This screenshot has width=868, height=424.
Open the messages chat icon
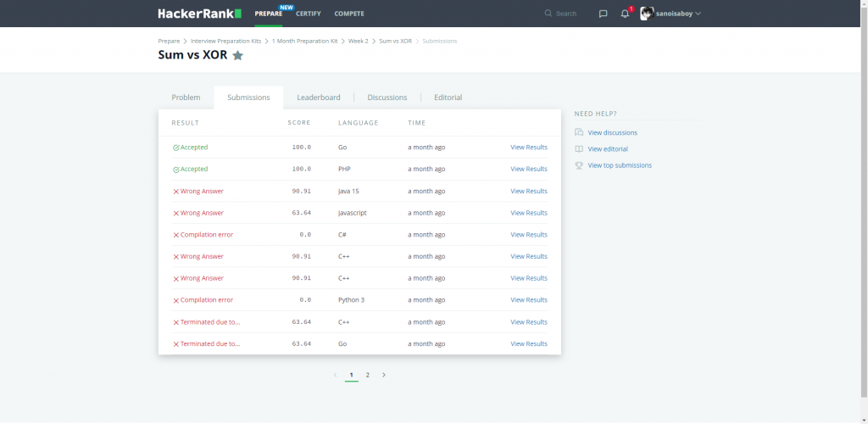click(x=604, y=14)
